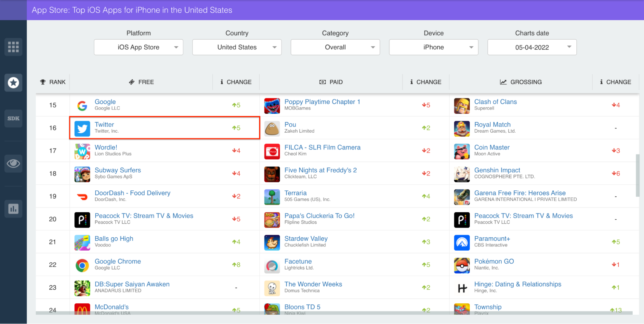Open the DoorDash - Food Delivery link

132,193
